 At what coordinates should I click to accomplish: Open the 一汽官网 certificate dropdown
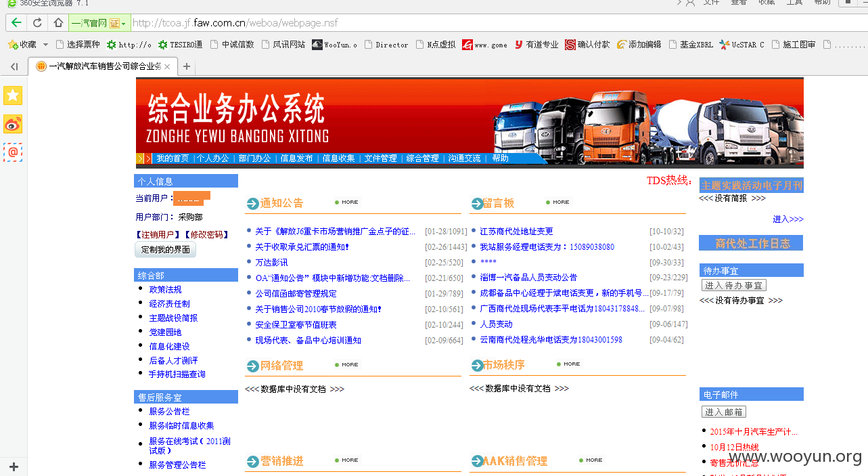[x=99, y=22]
